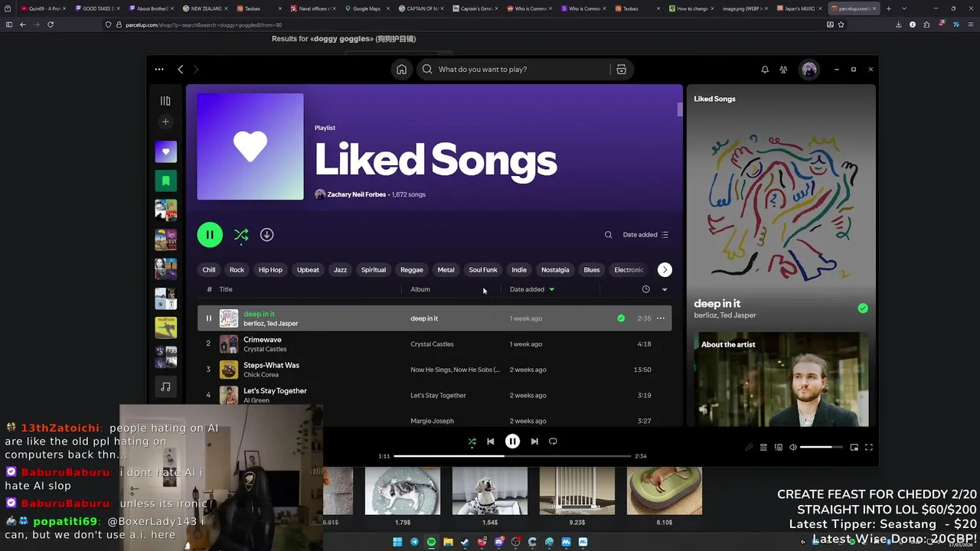Viewport: 980px width, 551px height.
Task: Seek in the song progress bar
Action: (x=512, y=456)
